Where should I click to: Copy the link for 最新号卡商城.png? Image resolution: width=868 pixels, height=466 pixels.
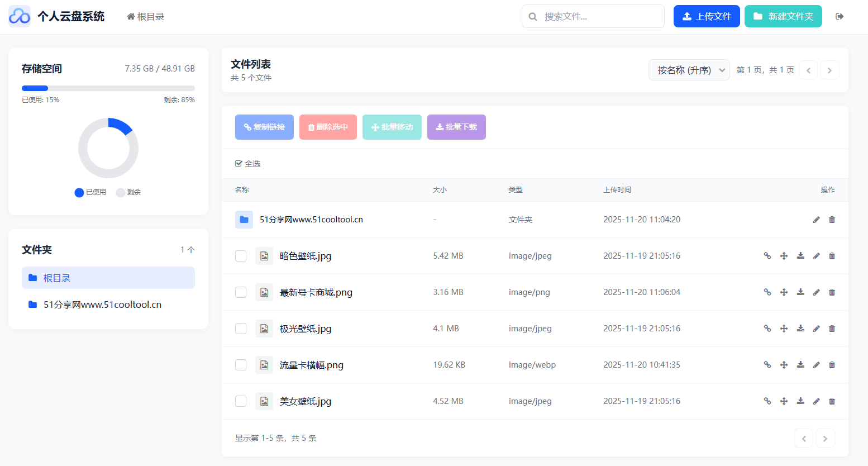[767, 292]
